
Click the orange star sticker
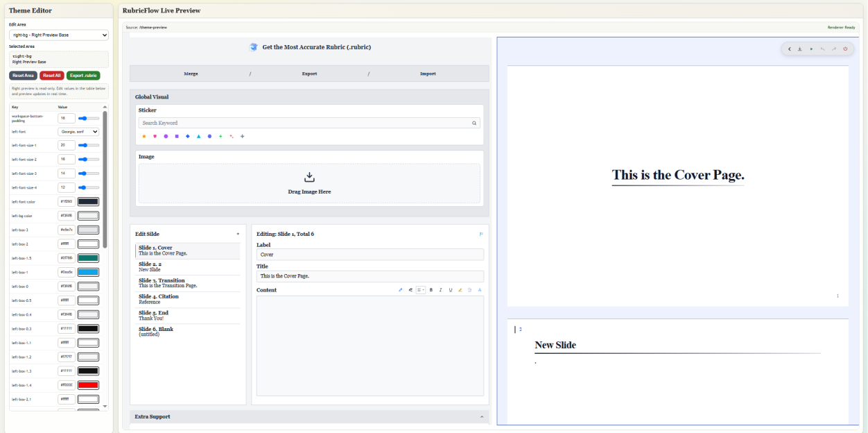144,137
